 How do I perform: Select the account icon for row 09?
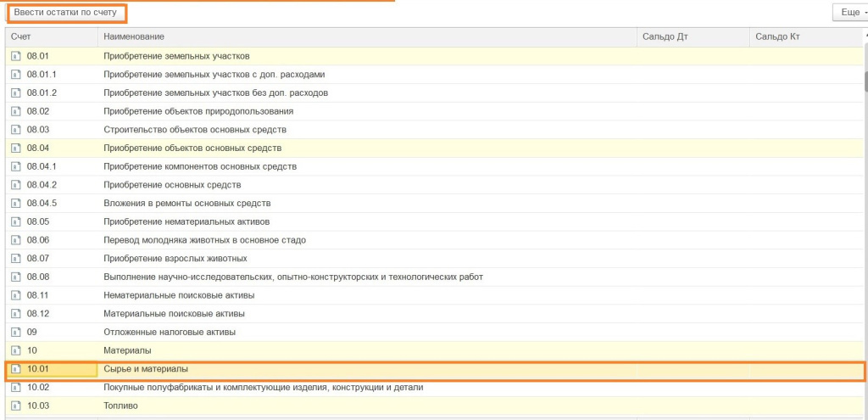pos(15,332)
